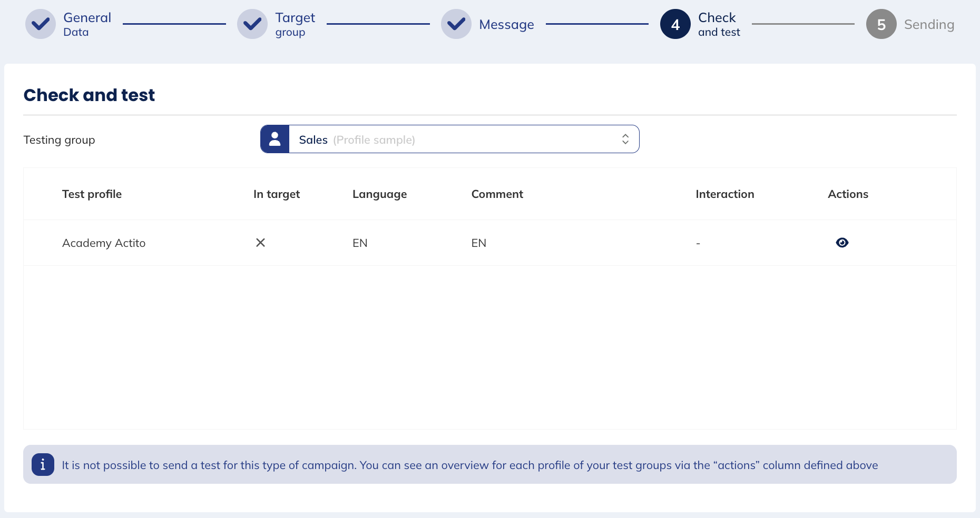Go to General Data step label
The image size is (980, 518).
coord(87,24)
